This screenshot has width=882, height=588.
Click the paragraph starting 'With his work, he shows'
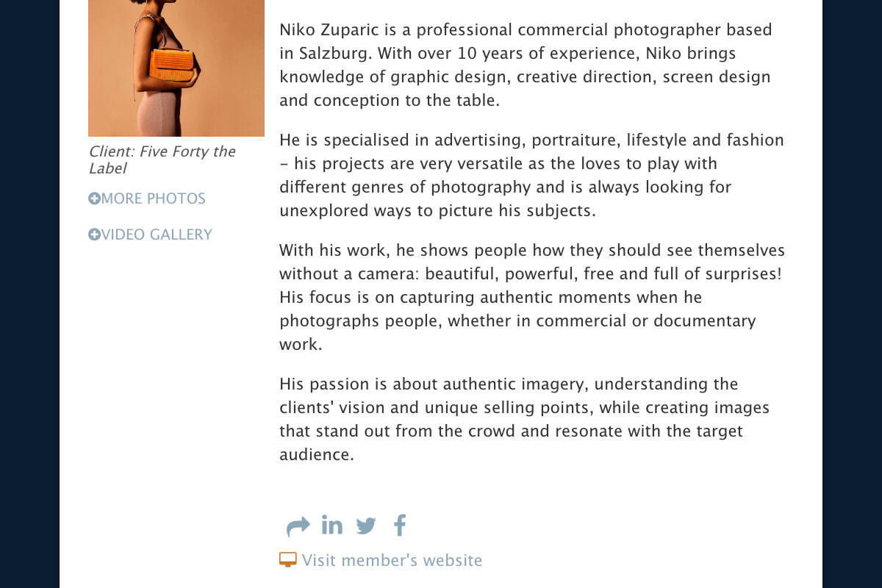point(531,297)
